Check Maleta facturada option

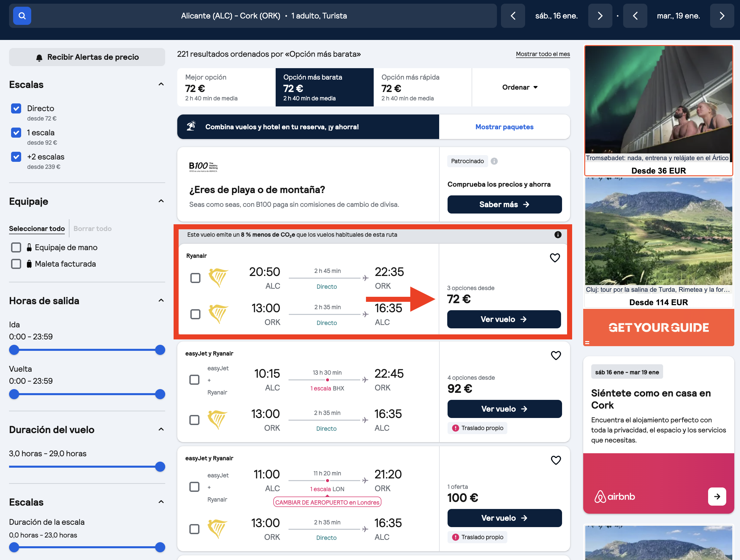(16, 264)
